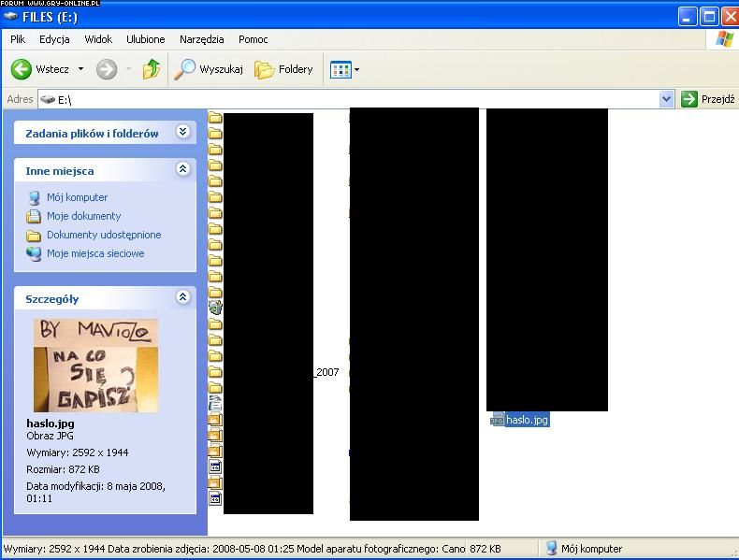
Task: Click the Up folder level icon
Action: [x=151, y=69]
